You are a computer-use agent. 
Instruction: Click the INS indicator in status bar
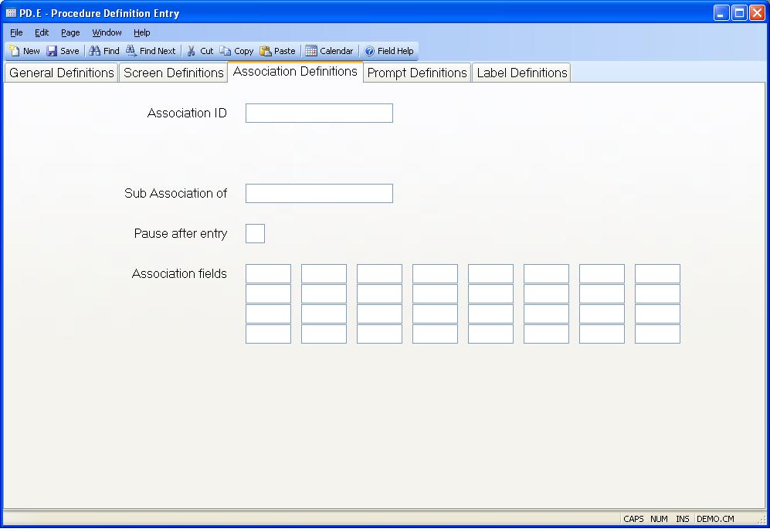click(683, 519)
